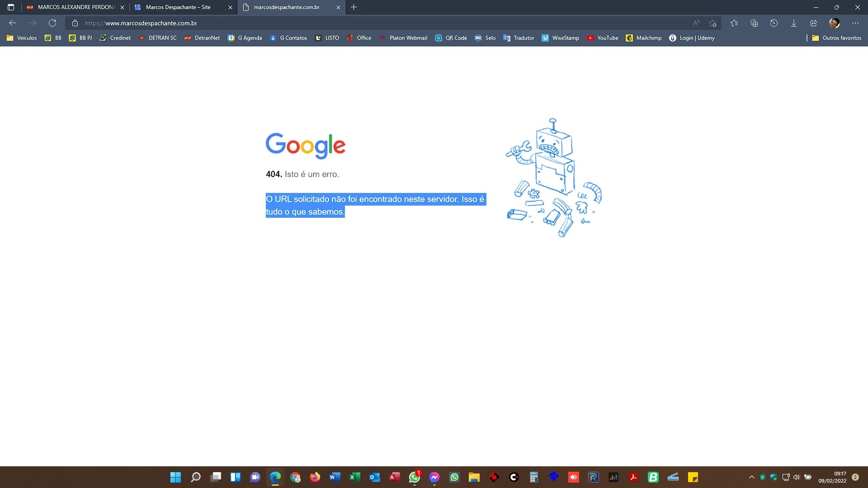Go back to the previous page

tap(13, 23)
